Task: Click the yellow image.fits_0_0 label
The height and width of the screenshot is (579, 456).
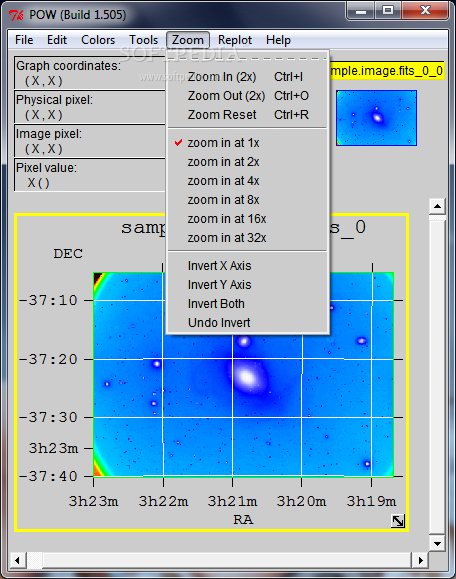Action: pyautogui.click(x=387, y=71)
